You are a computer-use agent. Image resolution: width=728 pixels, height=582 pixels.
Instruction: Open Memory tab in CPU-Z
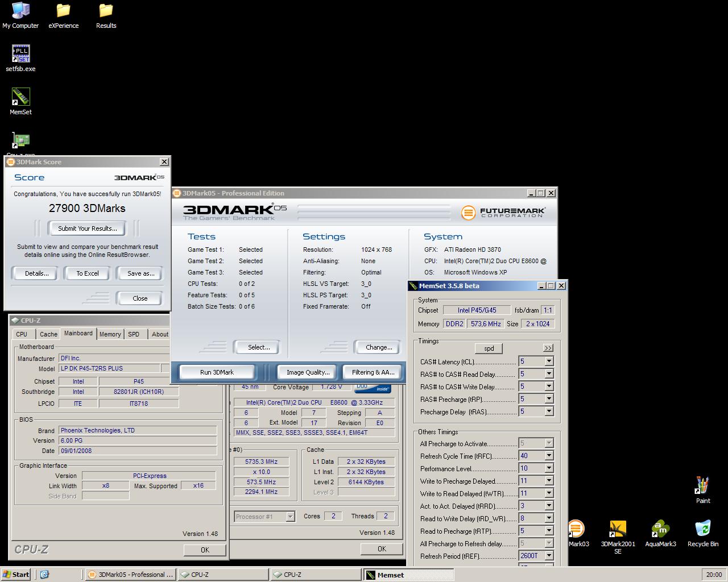point(110,334)
